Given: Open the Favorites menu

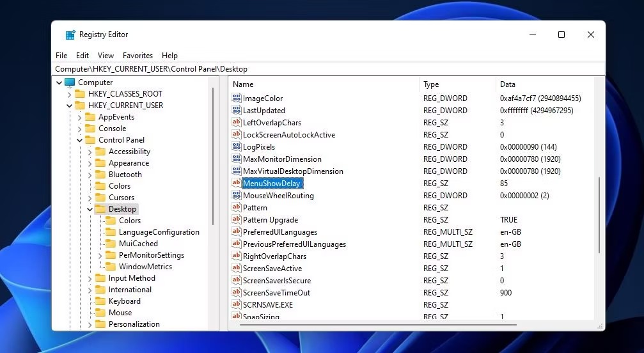Looking at the screenshot, I should pos(137,56).
